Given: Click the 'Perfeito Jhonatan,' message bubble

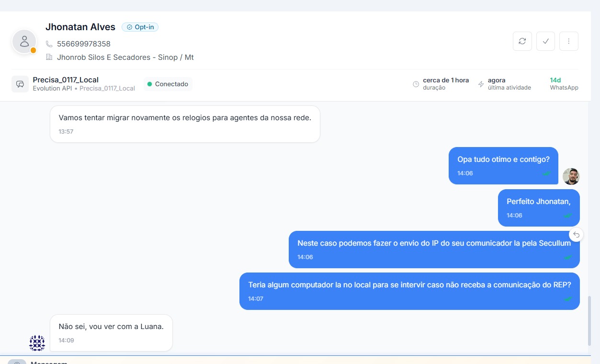Looking at the screenshot, I should click(538, 202).
